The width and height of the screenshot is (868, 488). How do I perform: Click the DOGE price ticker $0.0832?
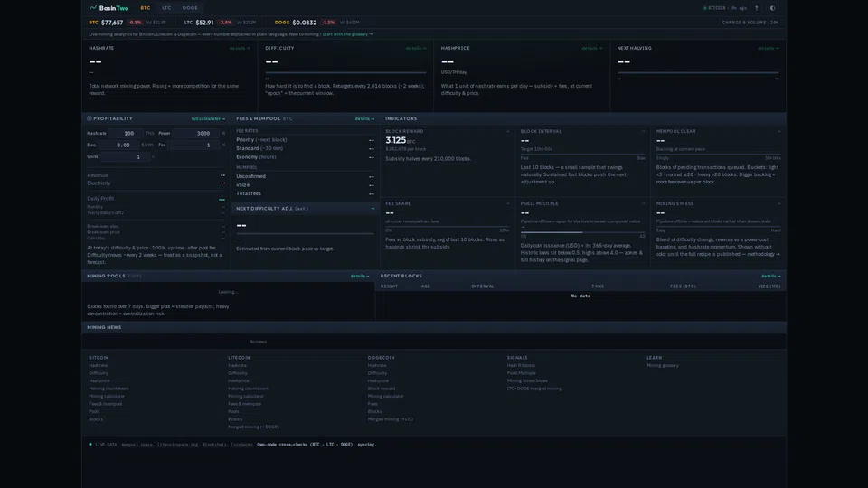305,23
